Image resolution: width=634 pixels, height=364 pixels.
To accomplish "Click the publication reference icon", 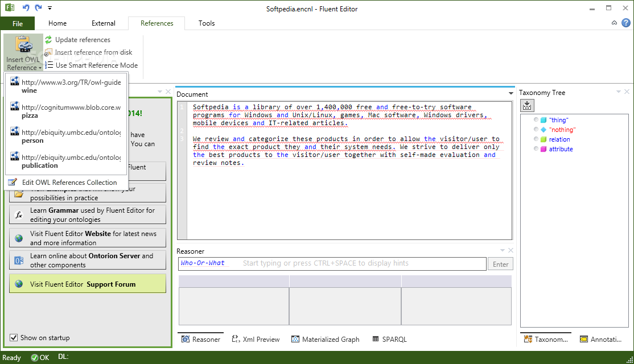I will pos(15,156).
